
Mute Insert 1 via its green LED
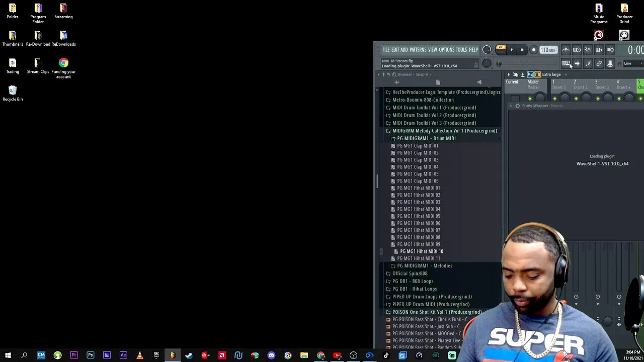coord(554,99)
